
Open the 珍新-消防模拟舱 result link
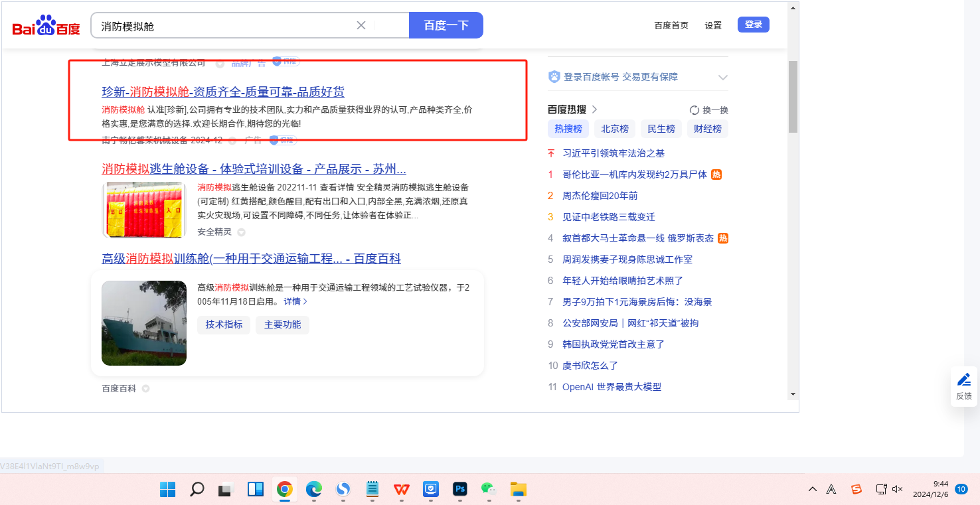222,92
